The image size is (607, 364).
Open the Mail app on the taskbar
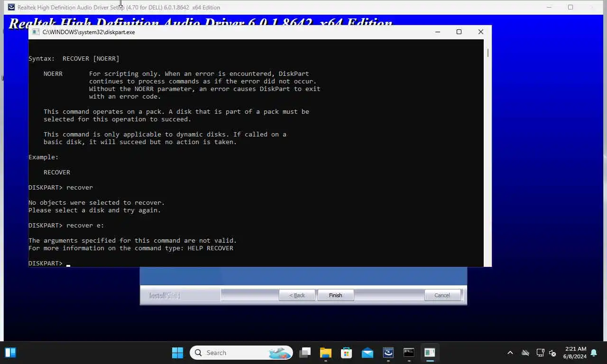(x=368, y=353)
